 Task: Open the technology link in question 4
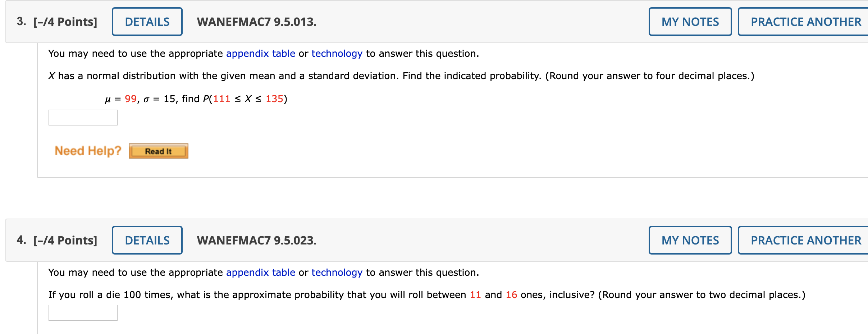tap(337, 272)
